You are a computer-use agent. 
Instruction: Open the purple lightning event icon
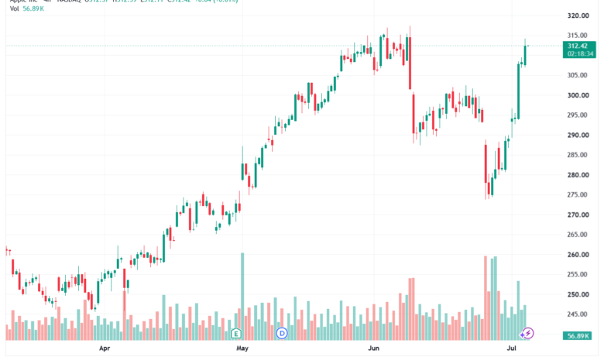tap(527, 333)
